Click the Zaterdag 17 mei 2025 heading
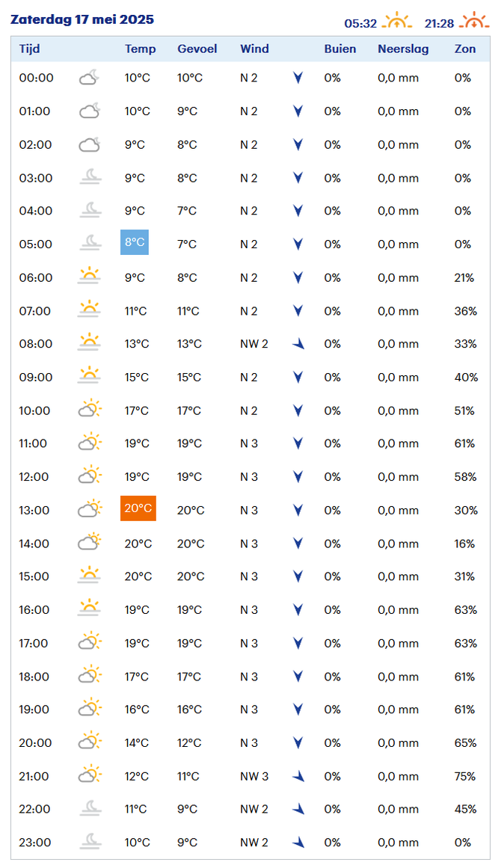This screenshot has width=501, height=868. point(82,19)
